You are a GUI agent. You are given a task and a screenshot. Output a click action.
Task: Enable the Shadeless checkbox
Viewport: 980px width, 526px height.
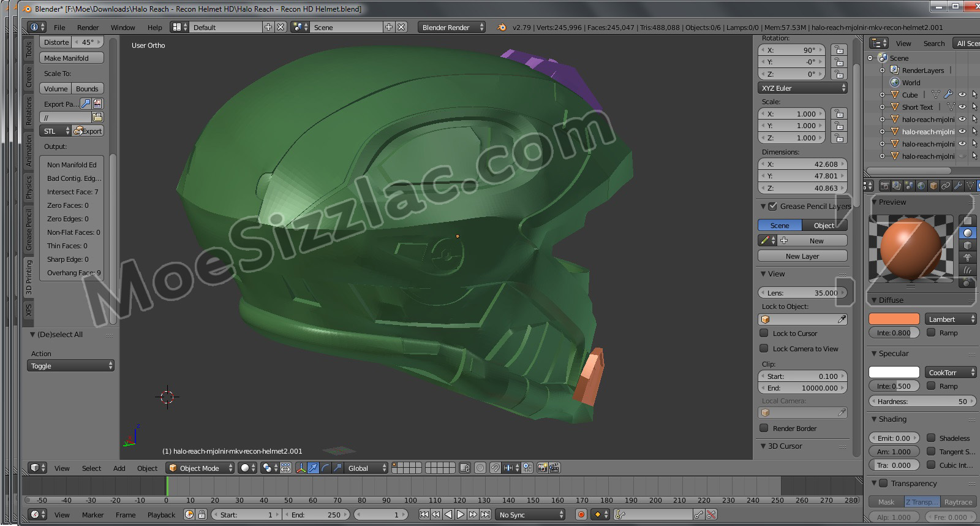pos(931,438)
